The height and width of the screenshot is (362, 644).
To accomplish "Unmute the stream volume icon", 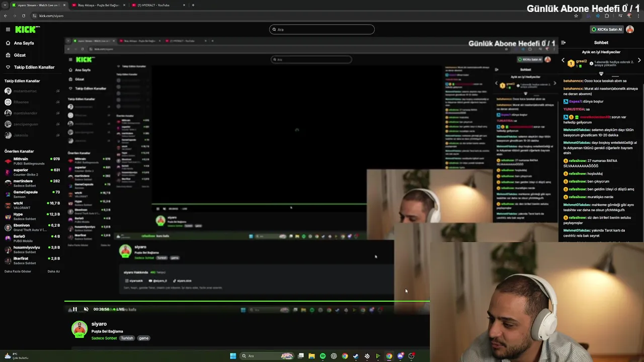I will point(86,309).
